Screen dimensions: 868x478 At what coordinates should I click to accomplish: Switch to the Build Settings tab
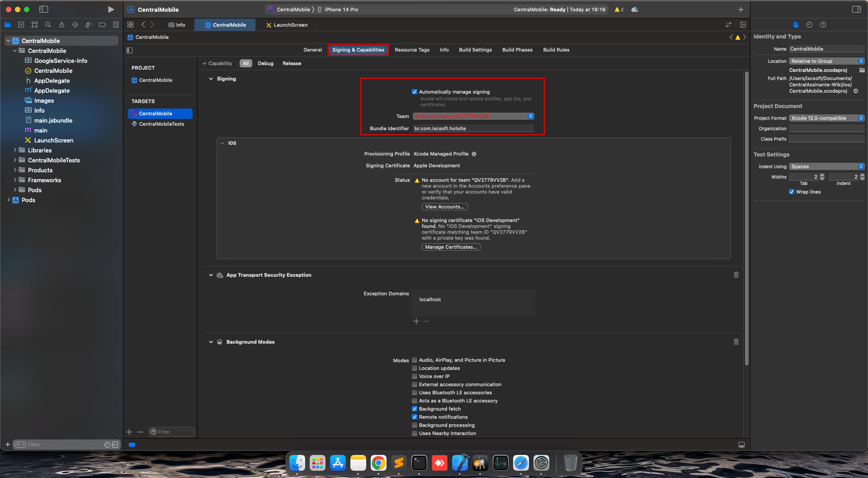[x=475, y=50]
